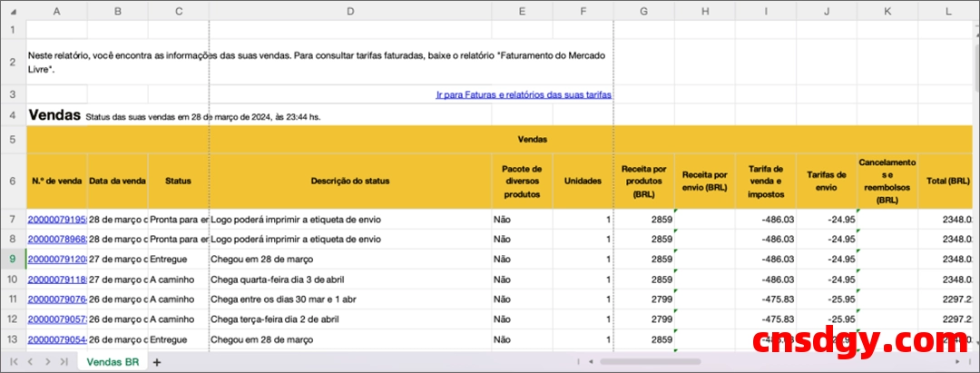980x373 pixels.
Task: Add a new sheet with the plus button
Action: [x=157, y=361]
